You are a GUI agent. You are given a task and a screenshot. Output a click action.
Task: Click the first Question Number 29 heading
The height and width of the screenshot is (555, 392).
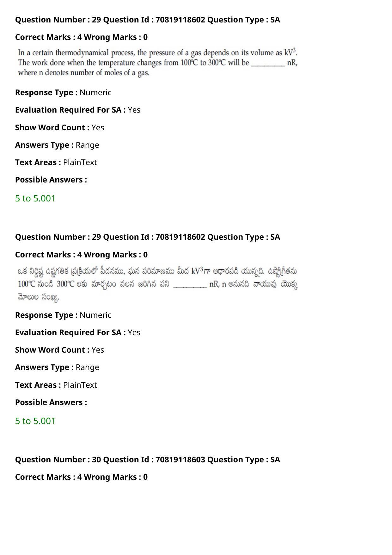pyautogui.click(x=148, y=20)
